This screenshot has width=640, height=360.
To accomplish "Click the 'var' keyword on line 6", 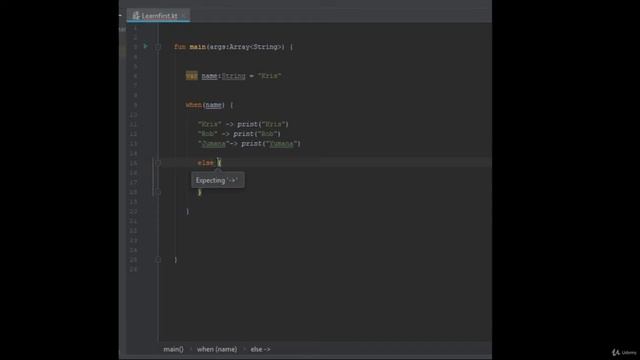I will (x=191, y=76).
